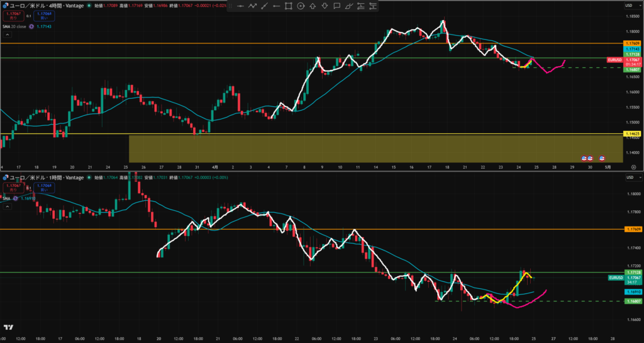Select the comment callout tool
Image resolution: width=644 pixels, height=343 pixels.
point(336,6)
